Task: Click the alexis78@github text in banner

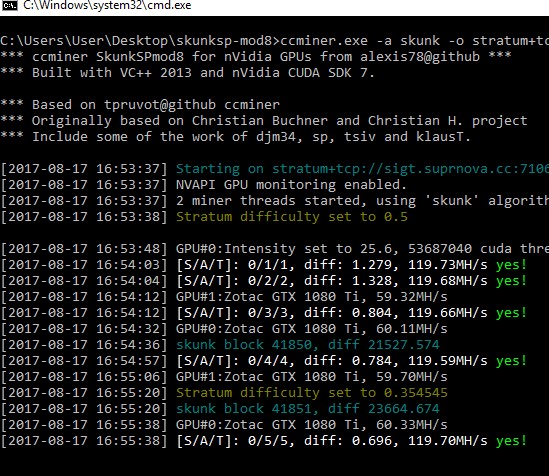Action: coord(420,56)
